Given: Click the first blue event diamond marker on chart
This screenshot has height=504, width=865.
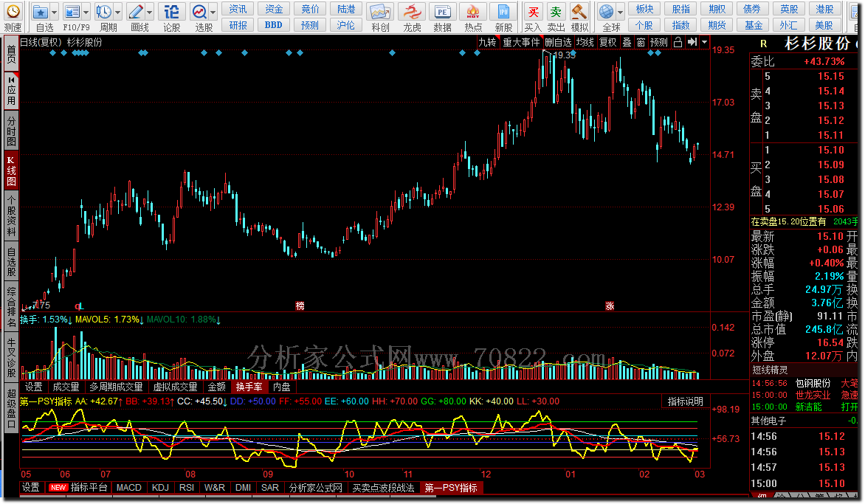Looking at the screenshot, I should coord(52,53).
